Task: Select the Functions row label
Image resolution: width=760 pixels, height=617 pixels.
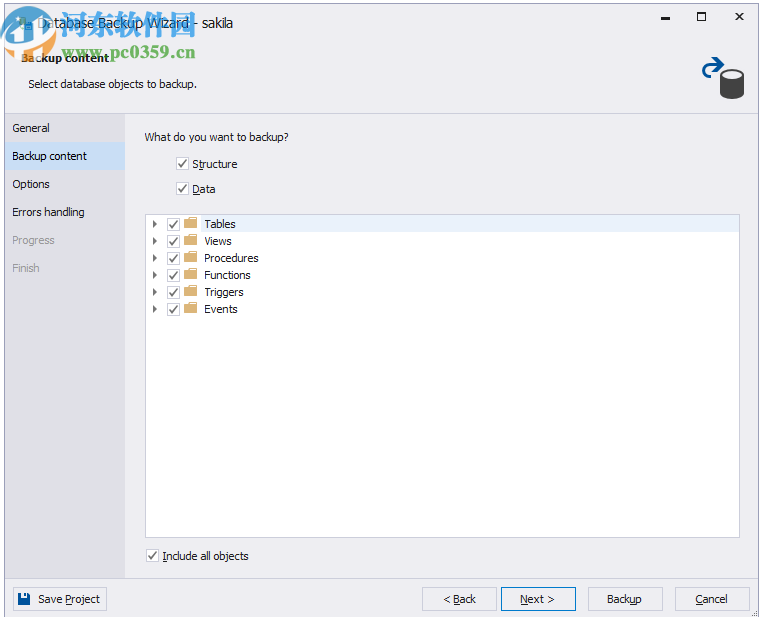Action: pos(227,275)
